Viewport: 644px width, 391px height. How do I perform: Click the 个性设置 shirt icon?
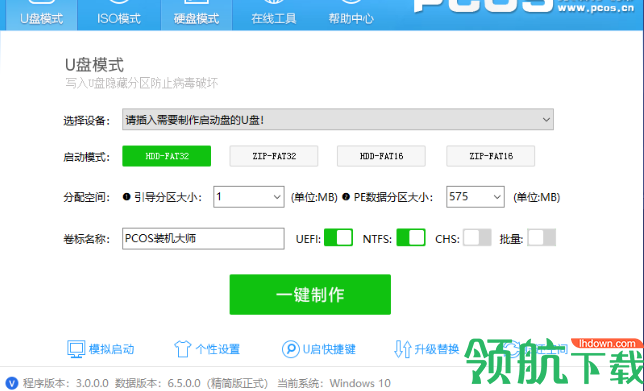pos(182,349)
